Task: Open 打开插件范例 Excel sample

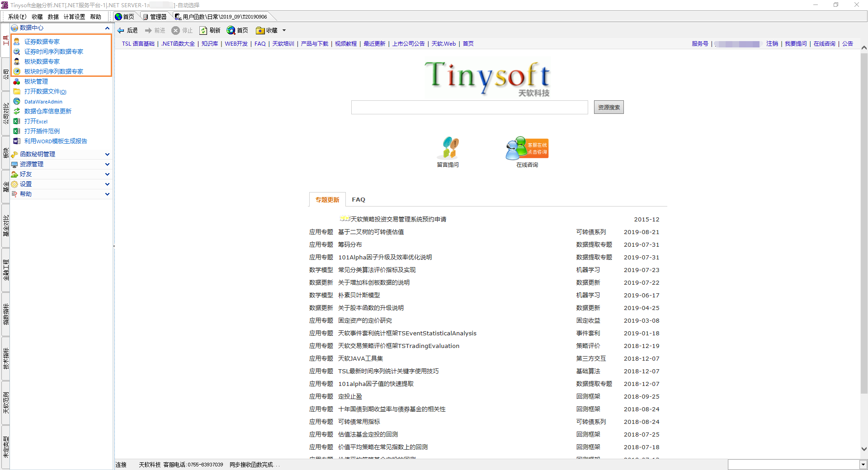Action: click(x=42, y=131)
